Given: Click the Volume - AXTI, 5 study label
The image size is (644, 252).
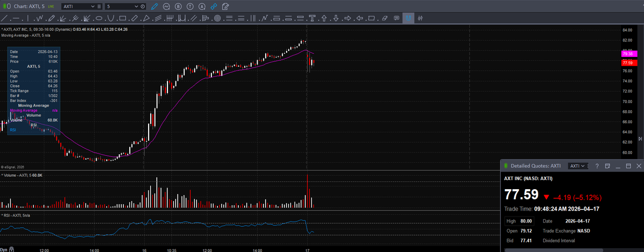Looking at the screenshot, I should coord(22,175).
